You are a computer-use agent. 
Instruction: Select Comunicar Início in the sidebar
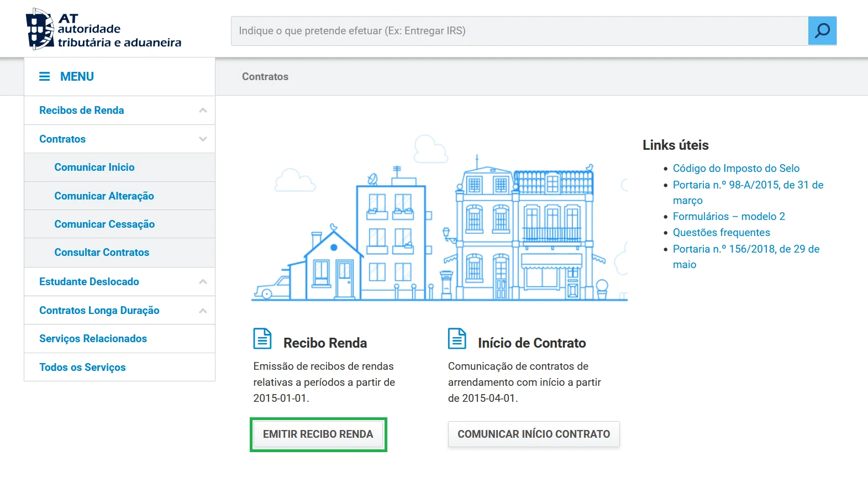(x=94, y=167)
